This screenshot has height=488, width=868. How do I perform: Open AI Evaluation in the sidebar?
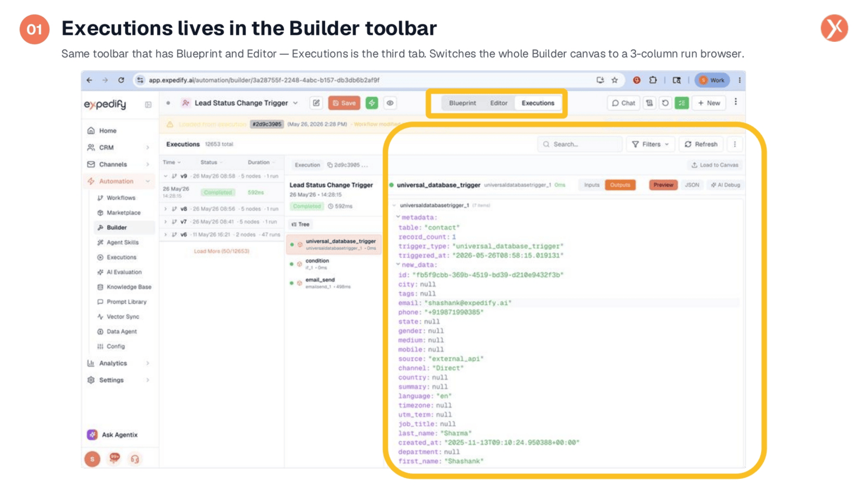(124, 272)
